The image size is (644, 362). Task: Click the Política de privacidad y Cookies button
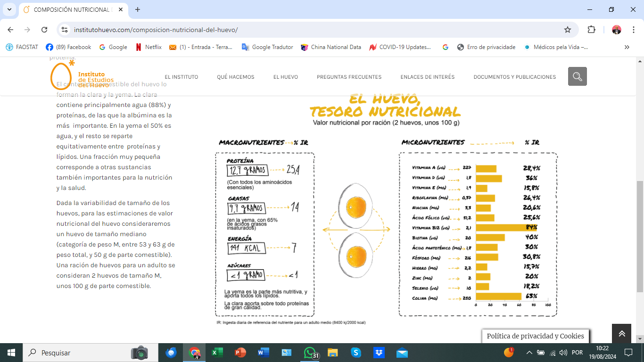[x=536, y=336]
